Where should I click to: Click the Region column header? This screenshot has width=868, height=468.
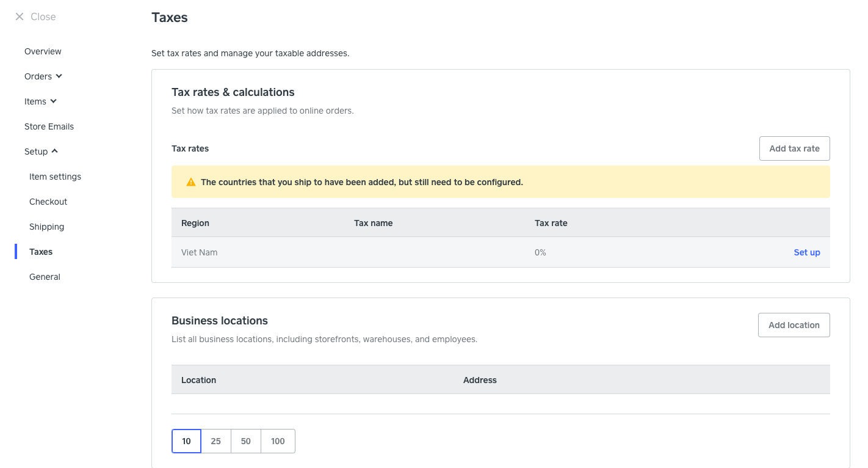click(x=195, y=223)
